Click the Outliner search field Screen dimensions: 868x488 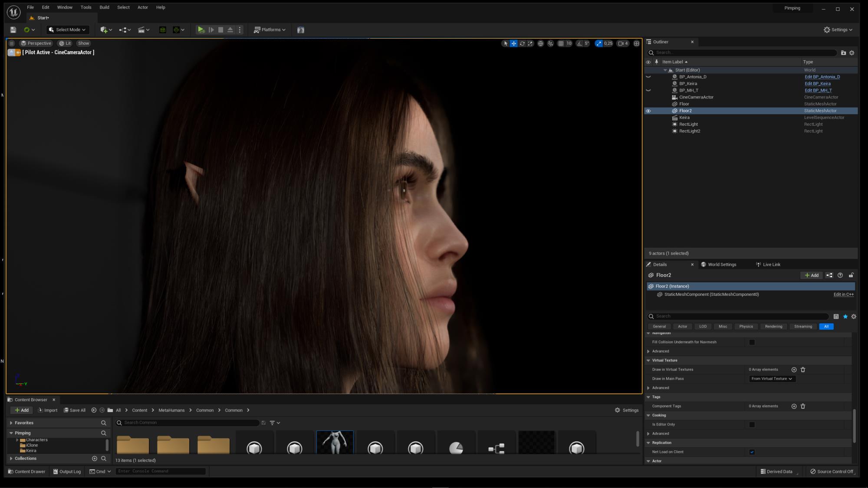point(742,52)
